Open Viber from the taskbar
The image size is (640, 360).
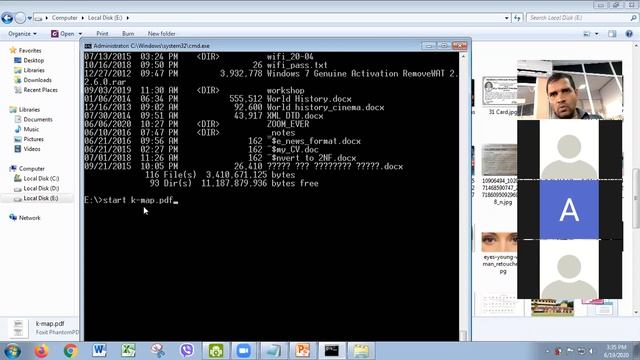coord(187,351)
